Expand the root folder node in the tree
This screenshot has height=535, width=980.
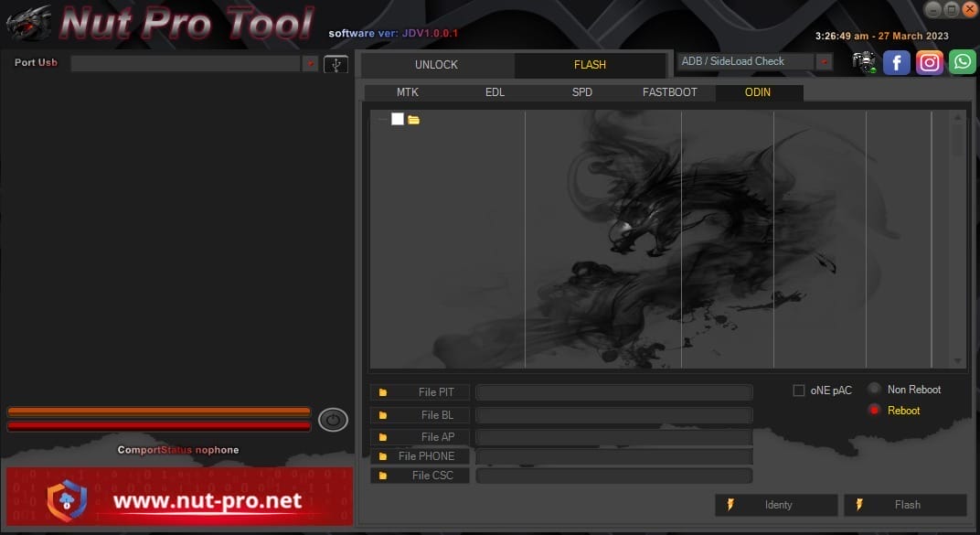coord(383,119)
